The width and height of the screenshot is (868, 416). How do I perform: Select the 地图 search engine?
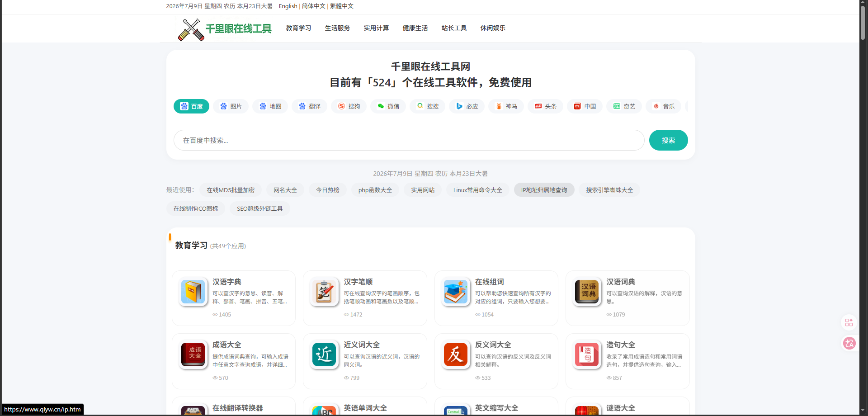(x=270, y=106)
